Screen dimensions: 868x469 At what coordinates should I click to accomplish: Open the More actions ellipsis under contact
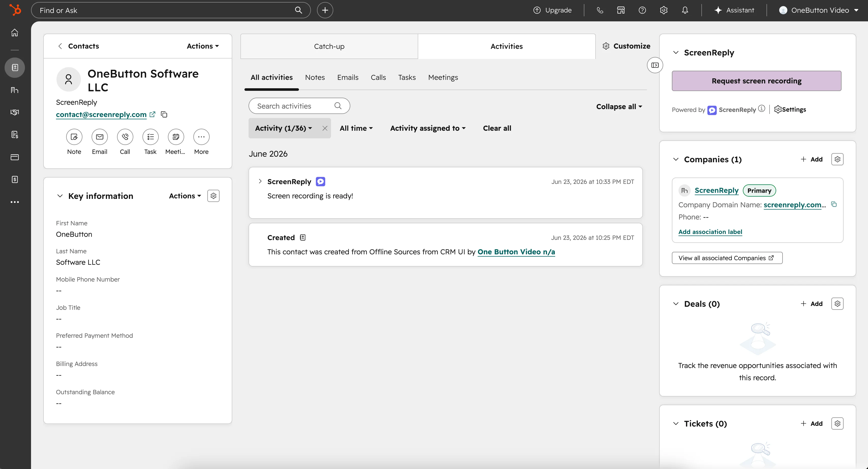pyautogui.click(x=201, y=137)
